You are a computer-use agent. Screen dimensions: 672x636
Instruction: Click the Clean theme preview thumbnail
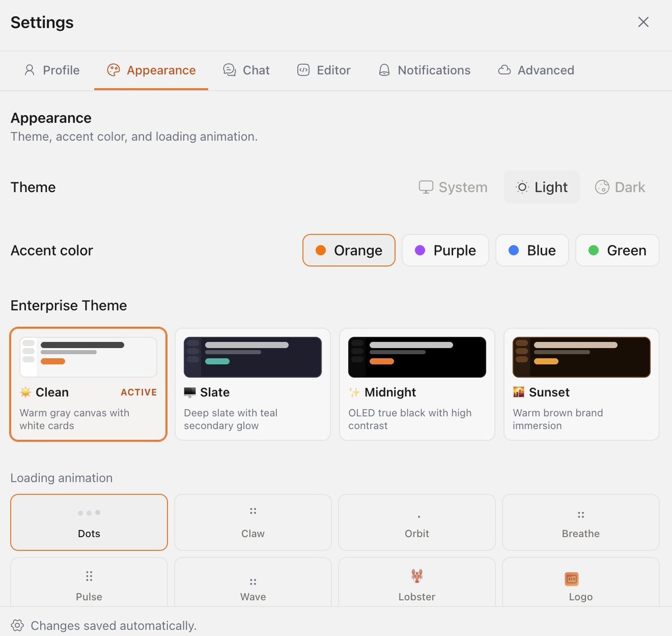88,357
